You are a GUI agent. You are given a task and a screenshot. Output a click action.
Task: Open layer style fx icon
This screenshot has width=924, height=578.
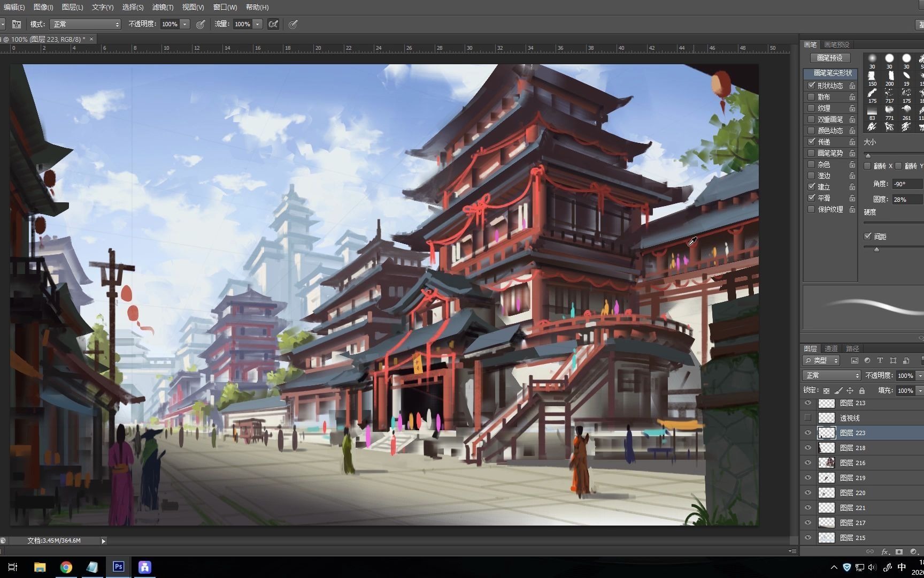tap(885, 551)
